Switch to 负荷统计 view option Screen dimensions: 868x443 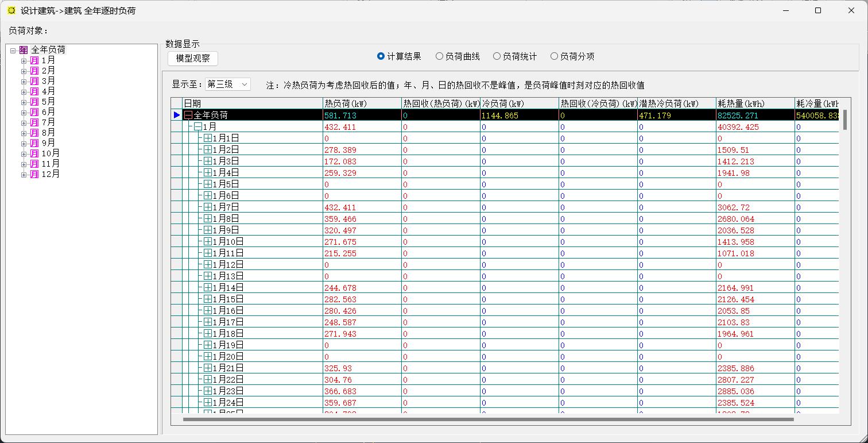pos(497,56)
